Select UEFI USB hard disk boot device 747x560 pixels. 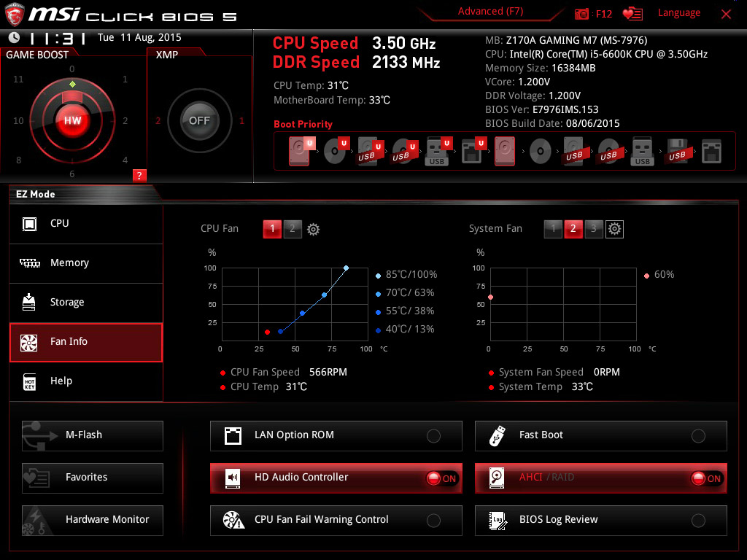371,152
